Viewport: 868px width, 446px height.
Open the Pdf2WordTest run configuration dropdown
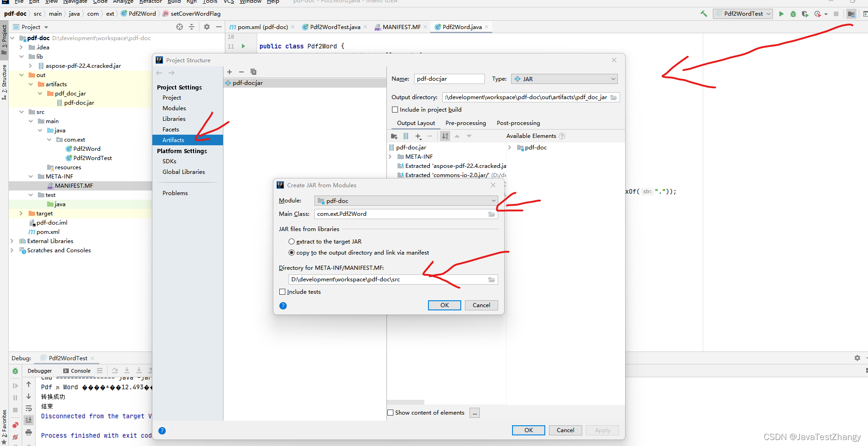pos(743,14)
